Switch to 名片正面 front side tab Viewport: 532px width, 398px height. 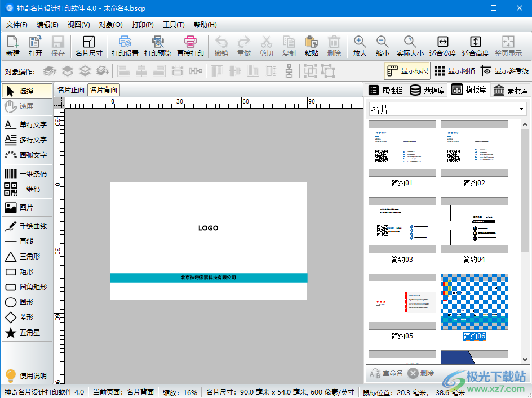[x=71, y=90]
